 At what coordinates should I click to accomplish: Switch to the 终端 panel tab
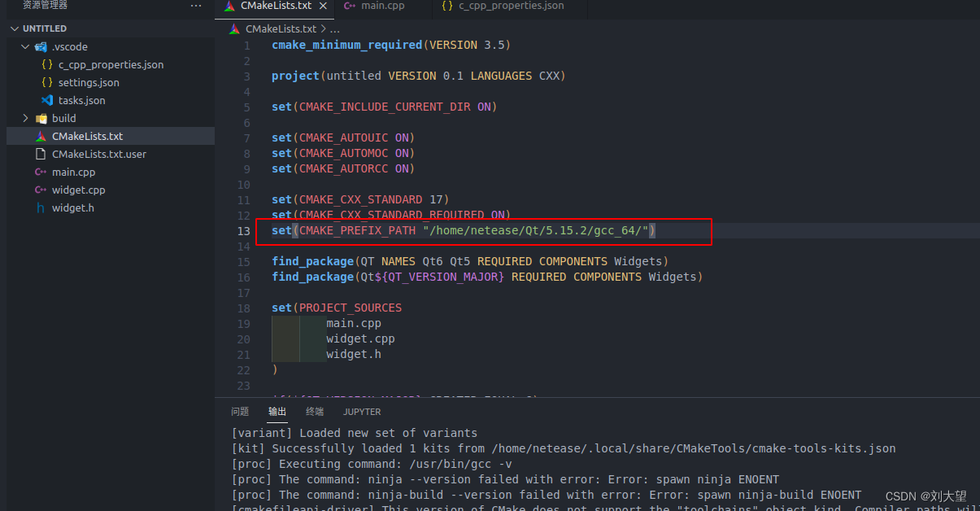tap(315, 411)
